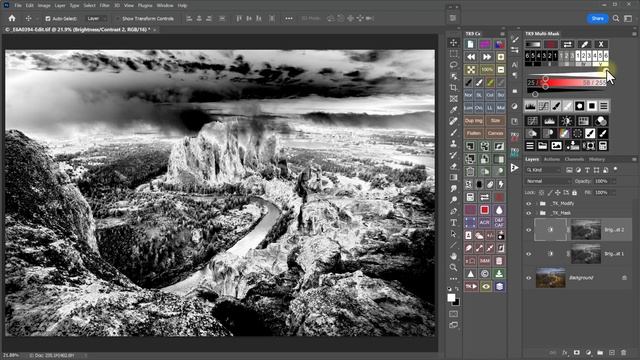This screenshot has height=360, width=640.
Task: Click the TK9 copyright symbol button
Action: [484, 273]
